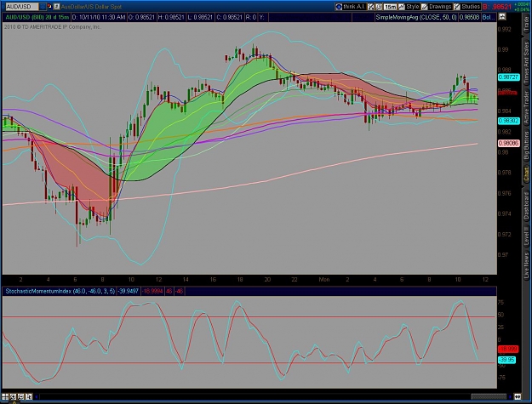
Task: Click the horizontal scrollbar thumb at bottom right
Action: coord(489,396)
